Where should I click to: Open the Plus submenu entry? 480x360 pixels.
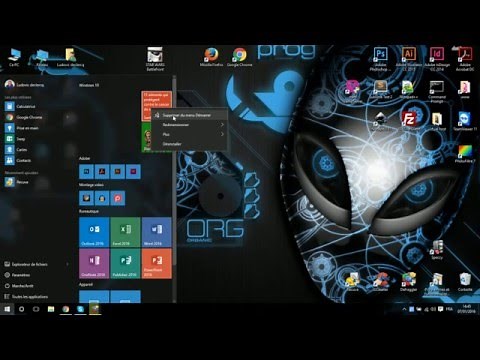(189, 134)
